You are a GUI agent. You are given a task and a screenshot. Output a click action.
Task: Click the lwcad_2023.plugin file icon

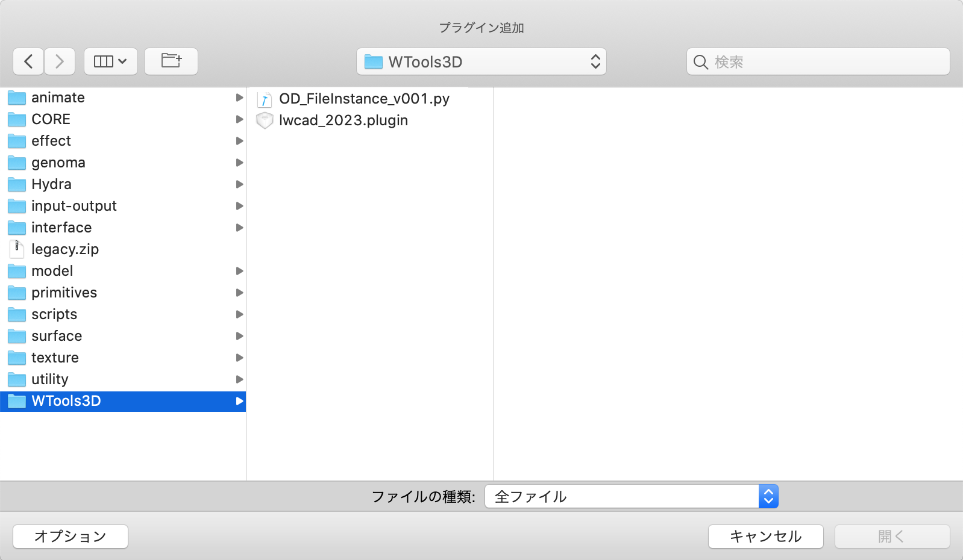265,120
